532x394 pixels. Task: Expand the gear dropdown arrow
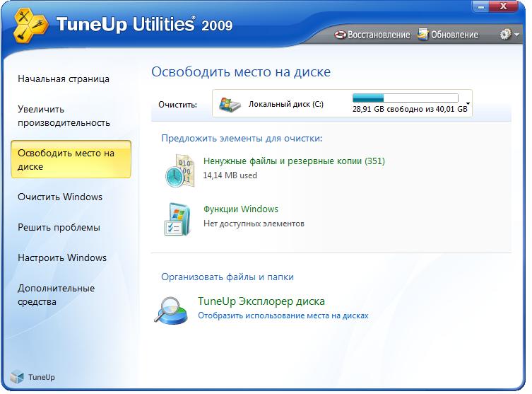516,35
